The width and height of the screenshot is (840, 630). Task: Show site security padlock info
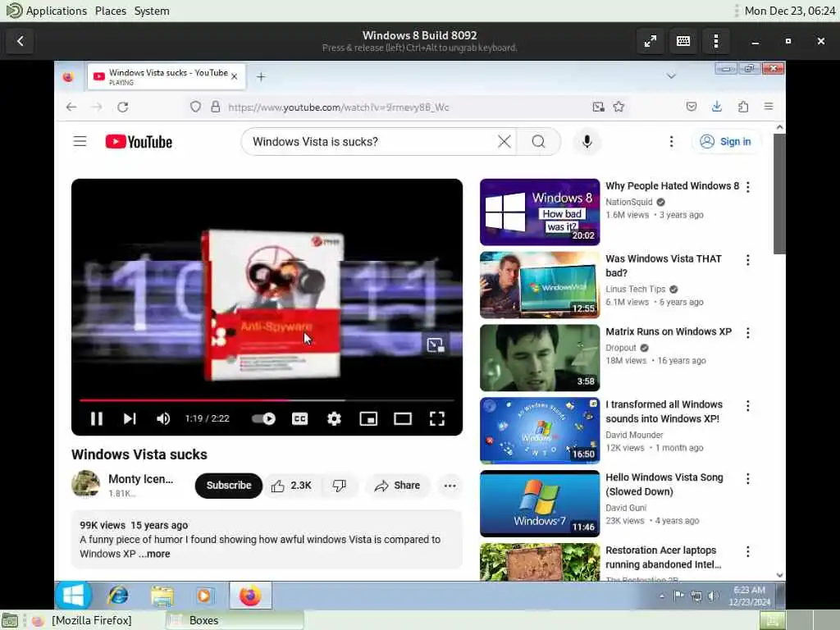(x=216, y=107)
